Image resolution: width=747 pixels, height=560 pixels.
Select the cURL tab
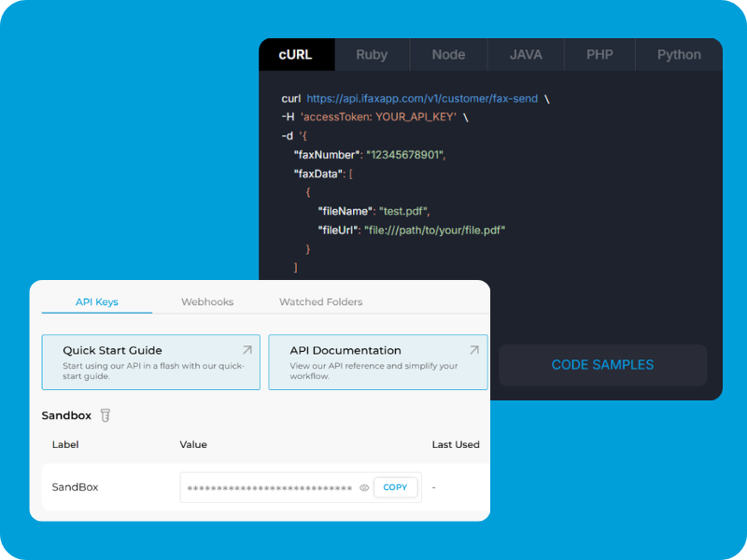296,54
